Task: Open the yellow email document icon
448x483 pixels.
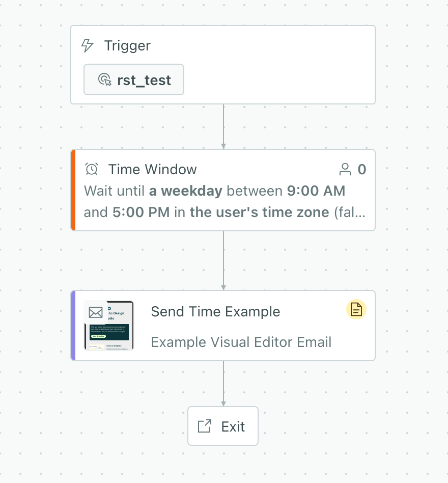Action: click(356, 309)
